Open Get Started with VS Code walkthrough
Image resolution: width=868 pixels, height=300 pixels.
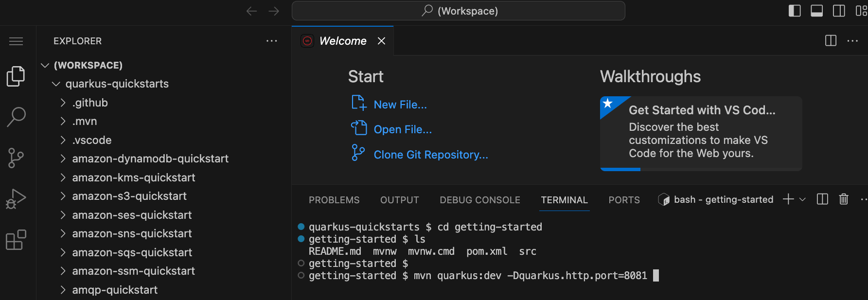pyautogui.click(x=701, y=133)
